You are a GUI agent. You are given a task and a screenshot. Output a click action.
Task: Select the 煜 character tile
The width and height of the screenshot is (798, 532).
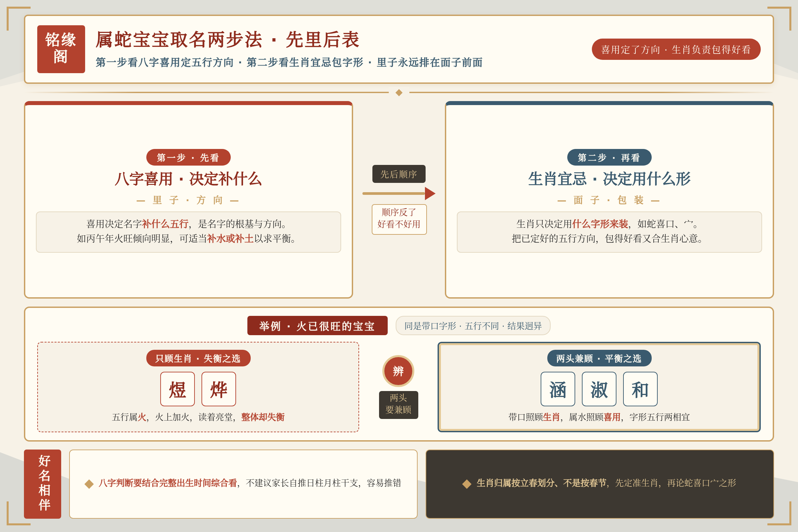(x=178, y=389)
